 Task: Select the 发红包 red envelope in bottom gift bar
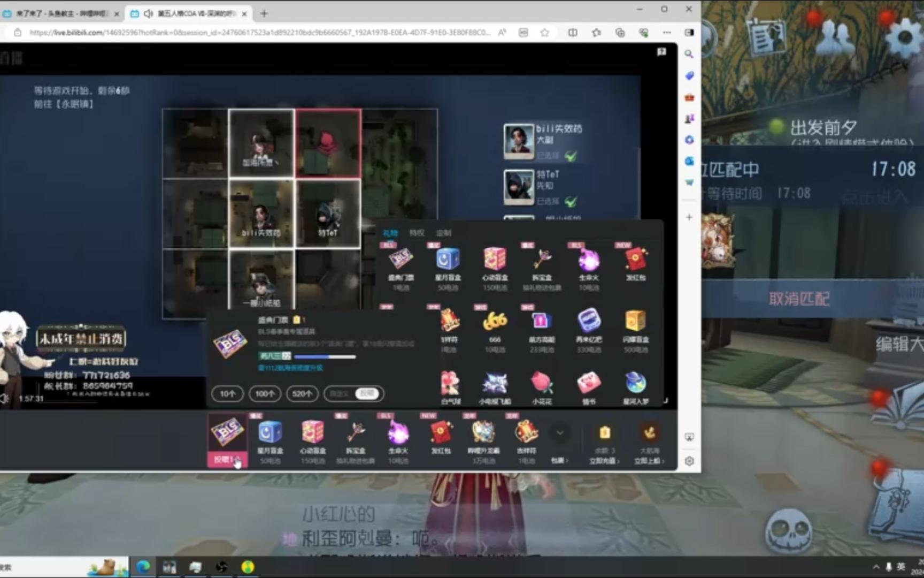pyautogui.click(x=441, y=436)
